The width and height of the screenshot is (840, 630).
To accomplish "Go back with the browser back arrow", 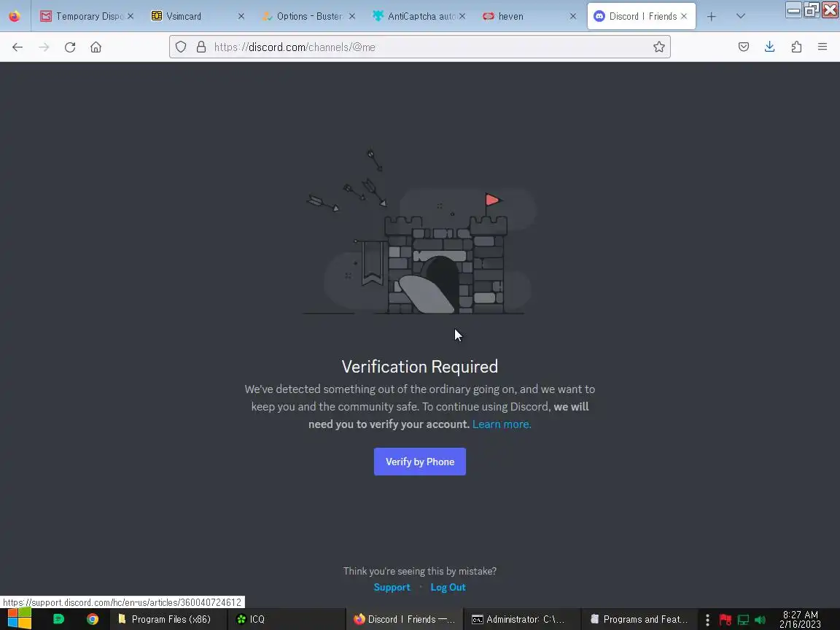I will [17, 47].
